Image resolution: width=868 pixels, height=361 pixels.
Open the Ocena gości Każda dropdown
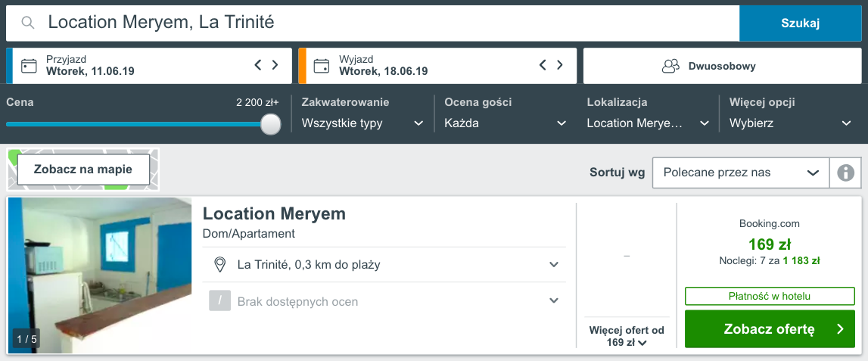pyautogui.click(x=506, y=123)
